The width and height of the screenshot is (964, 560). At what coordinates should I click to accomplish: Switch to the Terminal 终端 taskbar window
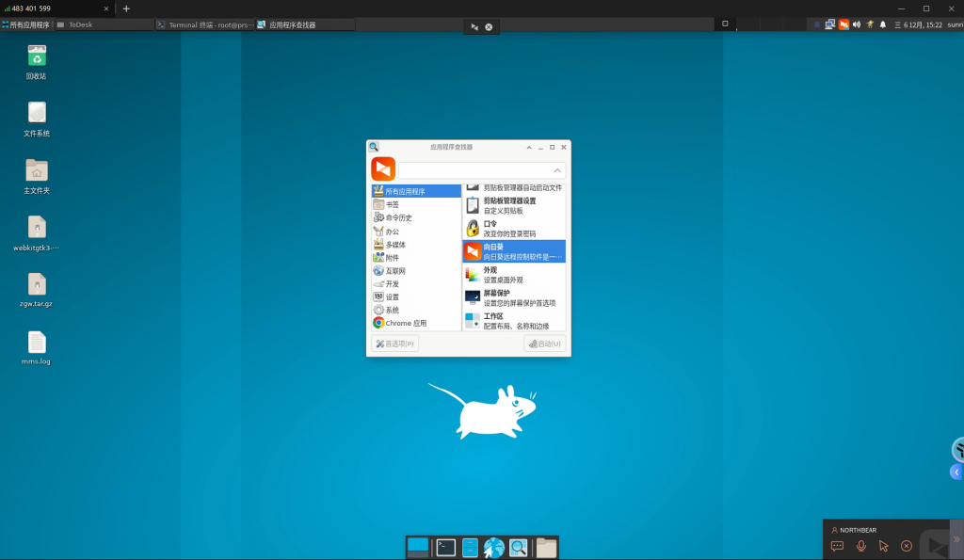(x=205, y=24)
